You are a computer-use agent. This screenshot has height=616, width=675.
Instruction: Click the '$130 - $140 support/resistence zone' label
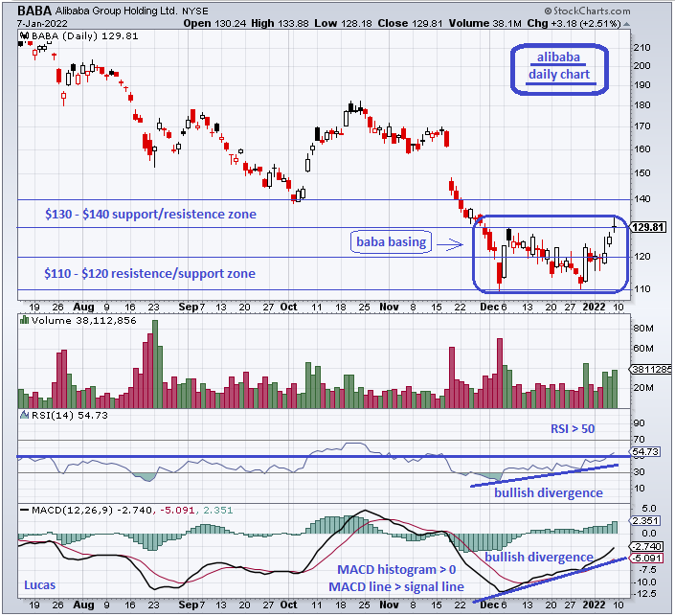(150, 214)
